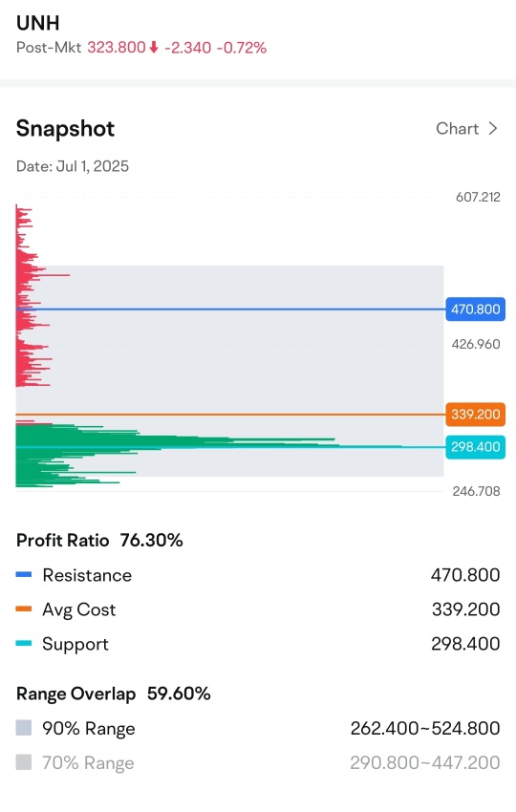Screen dimensions: 516x812
Task: Click the longest green volume bar
Action: (x=207, y=446)
